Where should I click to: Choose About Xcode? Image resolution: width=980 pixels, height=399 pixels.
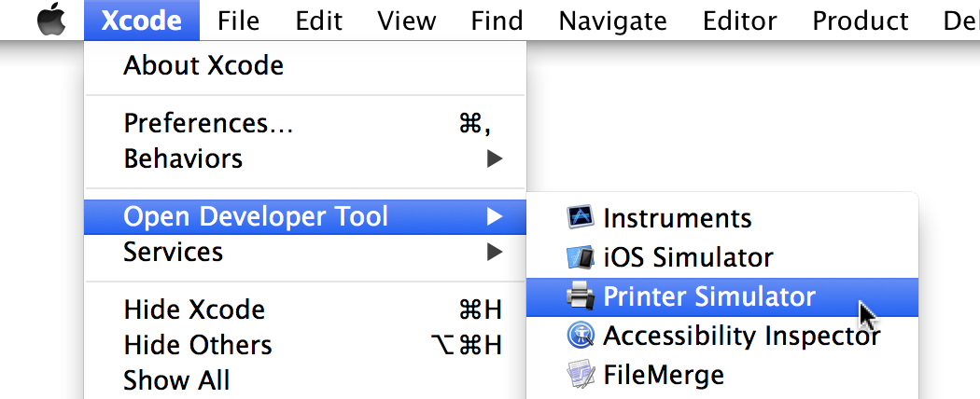[305, 65]
